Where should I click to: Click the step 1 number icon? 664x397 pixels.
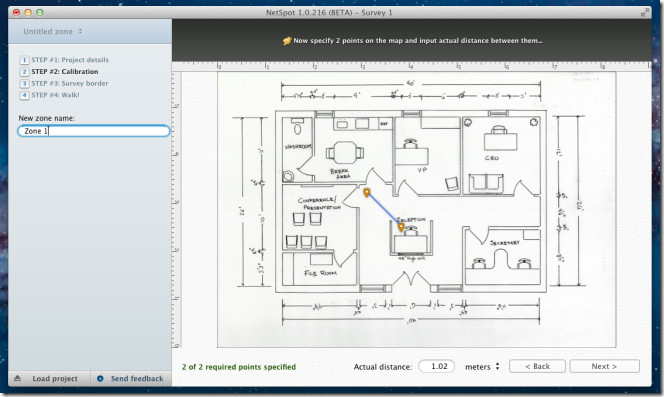(25, 60)
